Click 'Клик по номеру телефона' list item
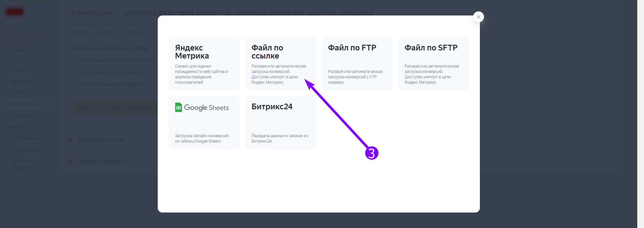 (x=113, y=85)
